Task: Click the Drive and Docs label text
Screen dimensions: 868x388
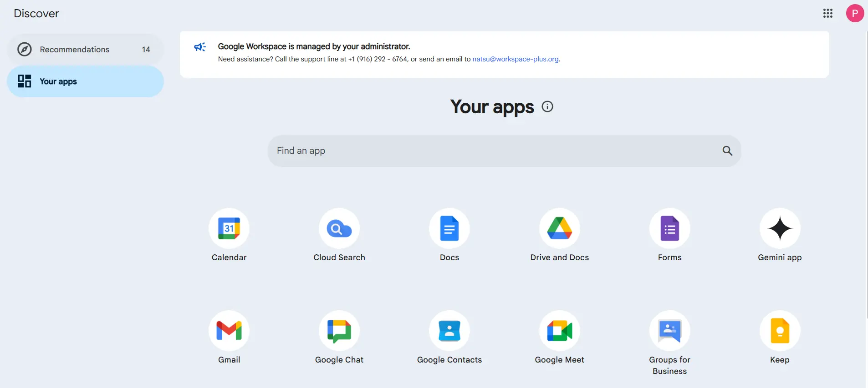Action: tap(560, 257)
